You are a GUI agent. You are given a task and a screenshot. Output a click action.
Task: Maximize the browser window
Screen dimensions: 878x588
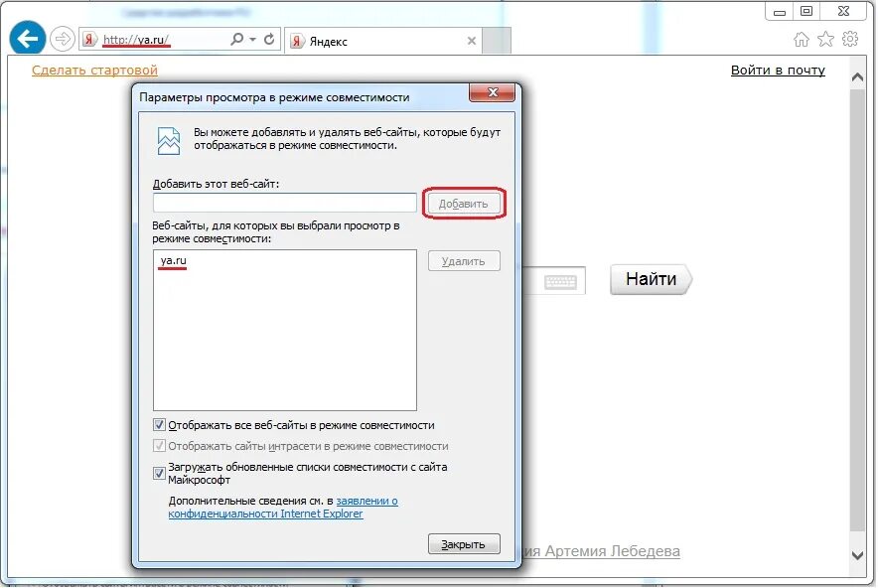806,11
